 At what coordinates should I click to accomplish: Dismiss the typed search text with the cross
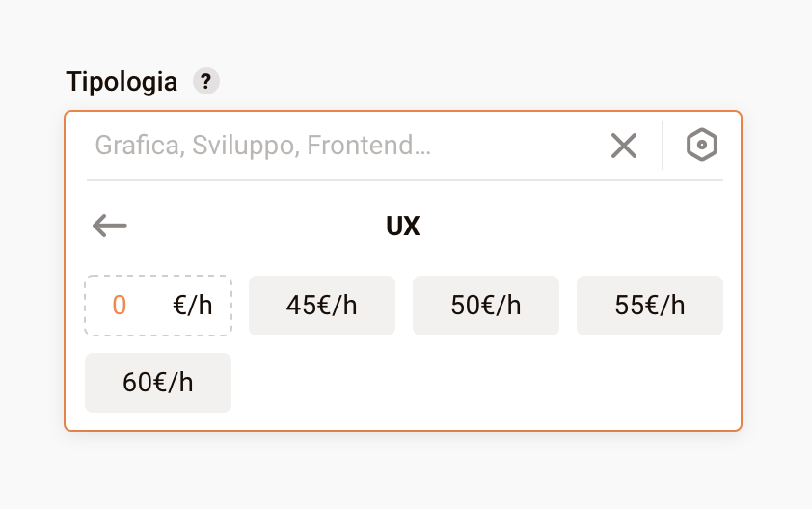pos(624,146)
